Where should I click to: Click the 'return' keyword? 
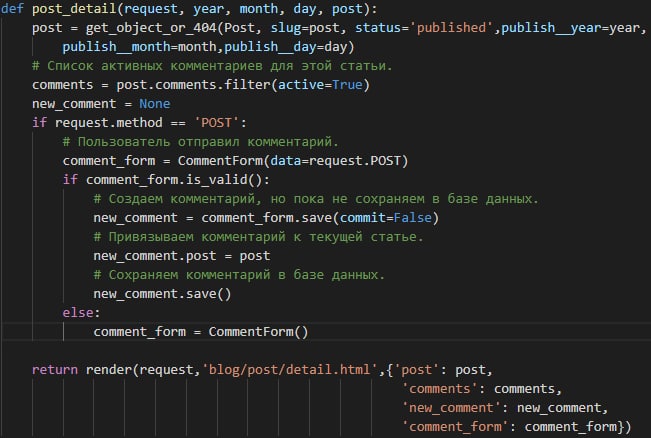pyautogui.click(x=55, y=370)
